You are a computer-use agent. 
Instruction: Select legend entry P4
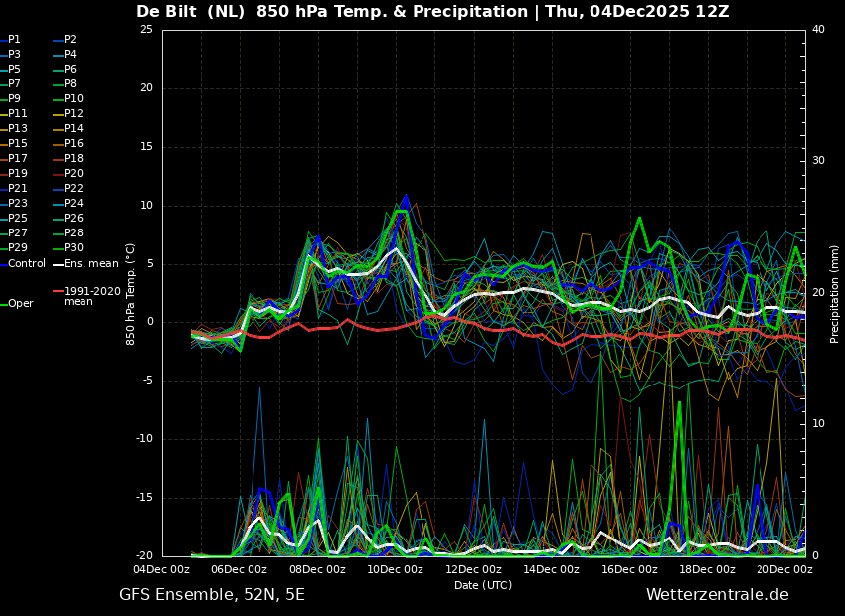click(66, 55)
